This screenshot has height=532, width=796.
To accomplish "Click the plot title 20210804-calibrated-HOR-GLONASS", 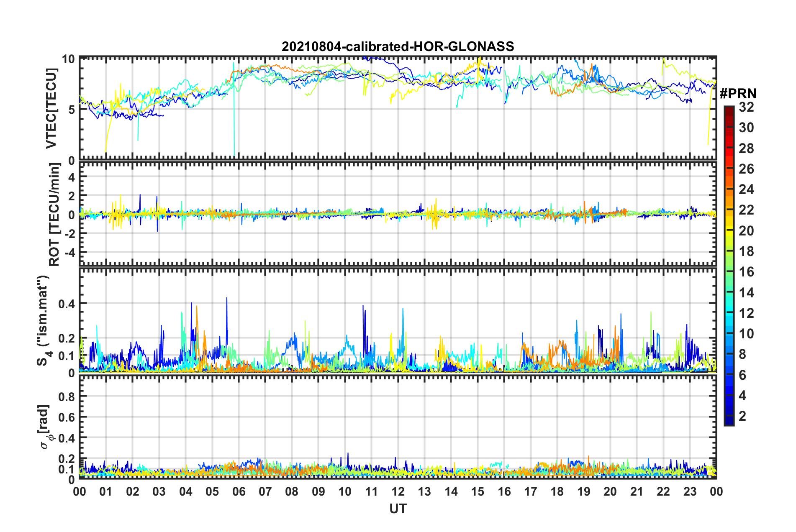I will point(398,46).
